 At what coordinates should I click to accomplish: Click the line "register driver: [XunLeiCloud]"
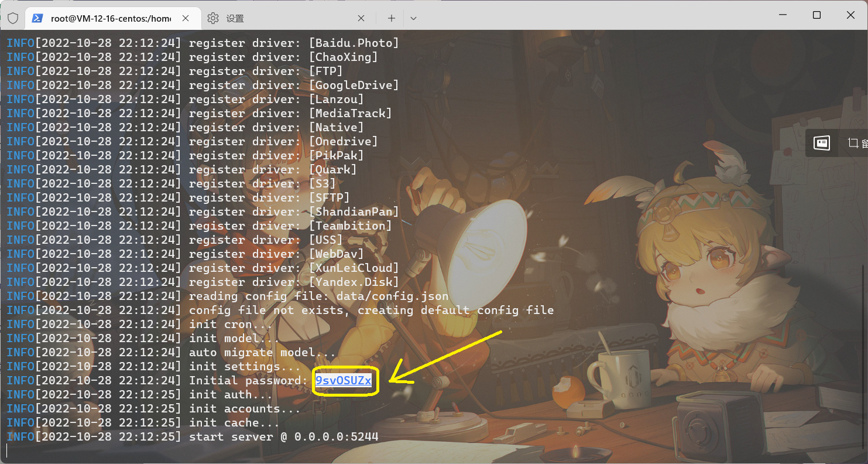pyautogui.click(x=294, y=268)
